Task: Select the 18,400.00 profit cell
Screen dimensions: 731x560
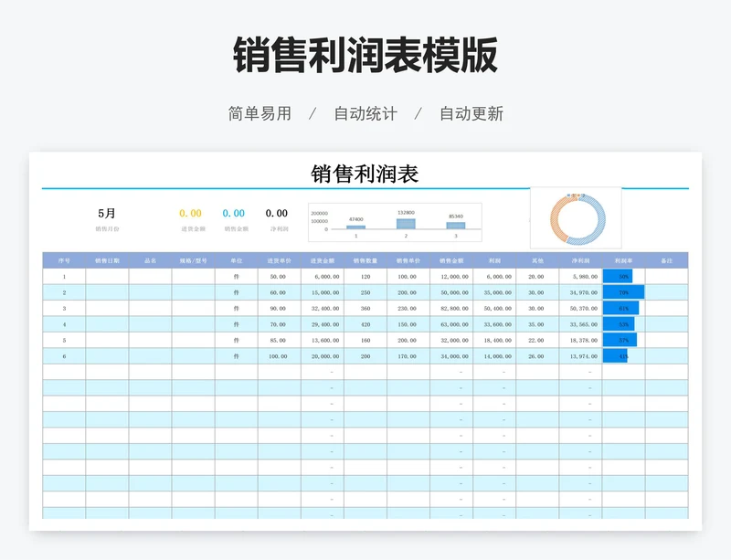Action: click(494, 340)
